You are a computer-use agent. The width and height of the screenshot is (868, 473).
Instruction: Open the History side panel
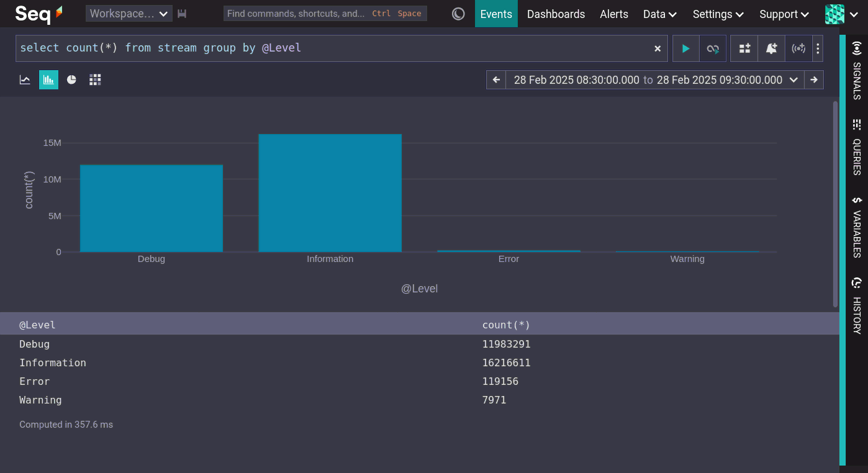[857, 306]
